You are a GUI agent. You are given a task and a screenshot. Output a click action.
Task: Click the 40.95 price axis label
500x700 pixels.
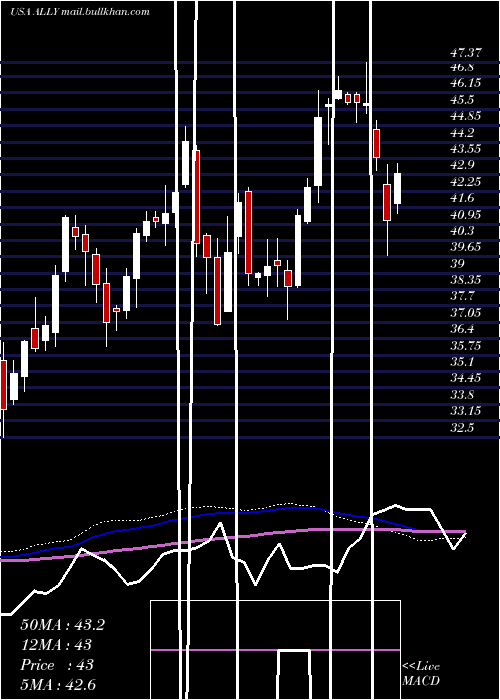pyautogui.click(x=466, y=214)
